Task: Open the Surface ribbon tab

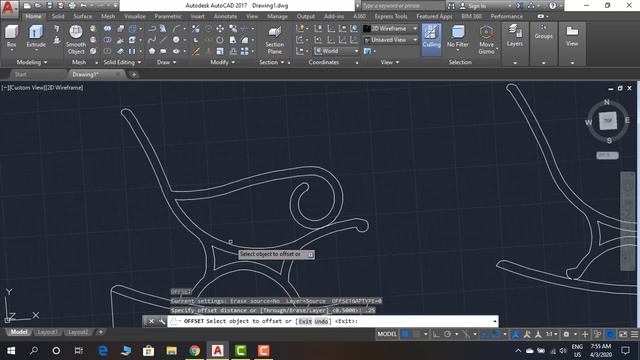Action: point(82,16)
